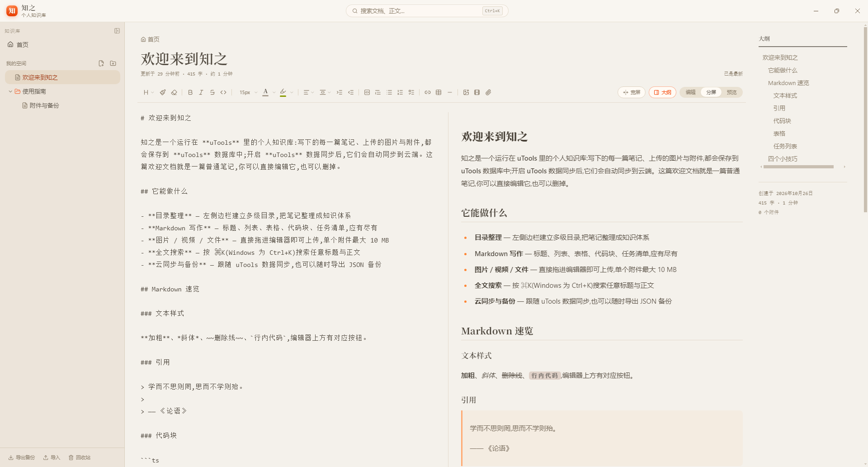Toggle the 大纲 outline panel button

tap(663, 92)
